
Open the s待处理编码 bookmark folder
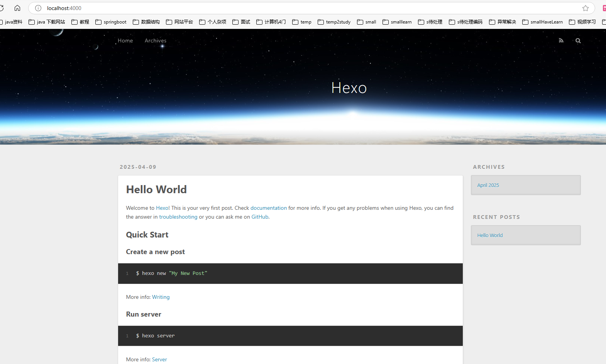coord(466,22)
